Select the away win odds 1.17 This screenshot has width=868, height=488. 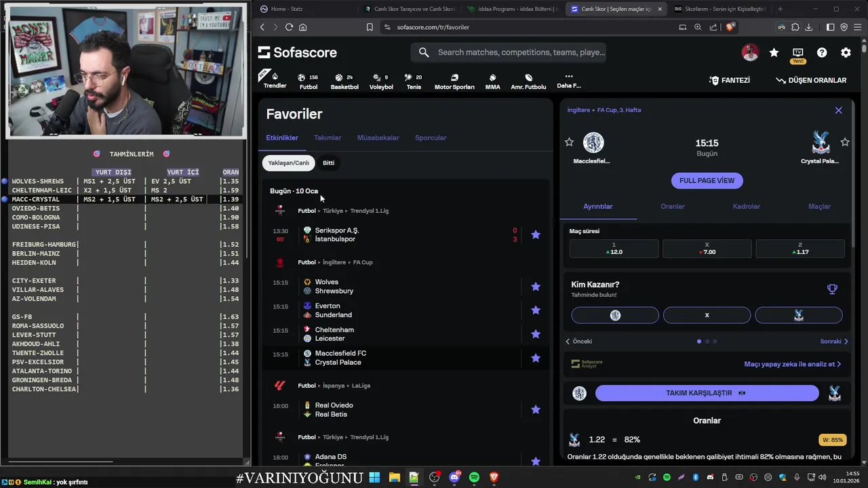[x=800, y=249]
